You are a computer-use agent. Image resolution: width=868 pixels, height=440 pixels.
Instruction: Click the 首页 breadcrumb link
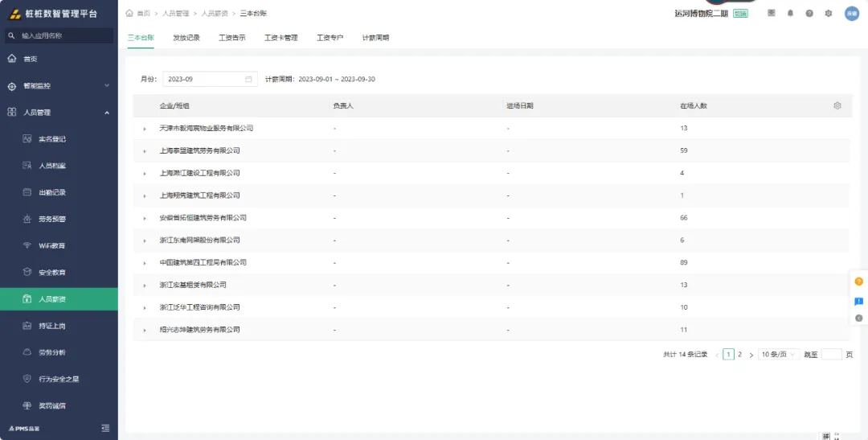point(143,14)
